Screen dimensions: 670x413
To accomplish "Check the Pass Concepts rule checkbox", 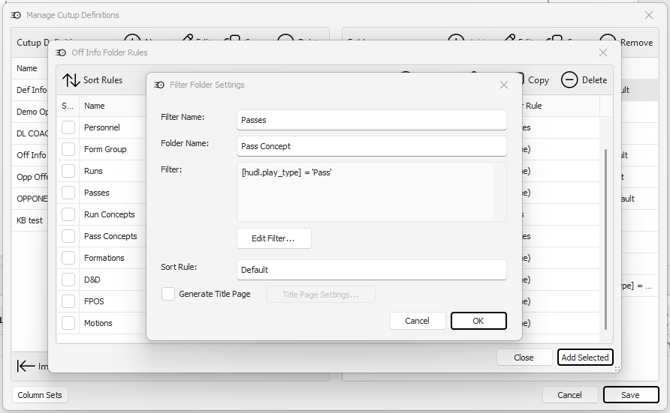I will [68, 236].
